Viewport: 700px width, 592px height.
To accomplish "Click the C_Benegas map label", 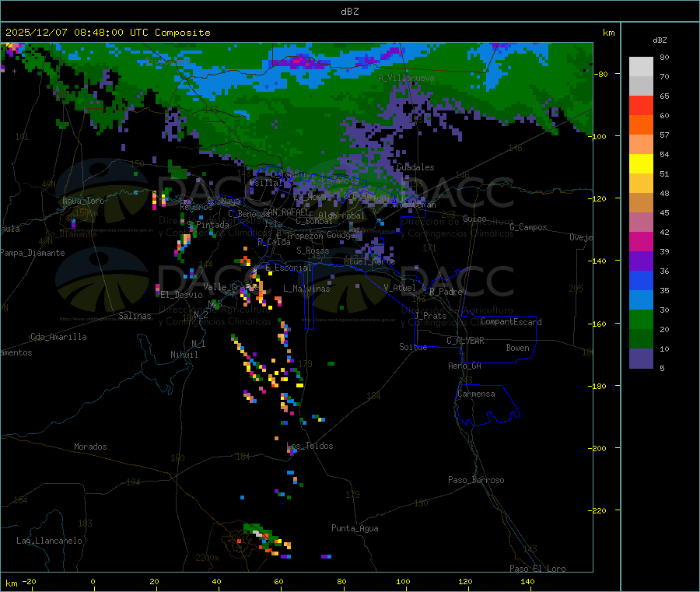I will (249, 214).
